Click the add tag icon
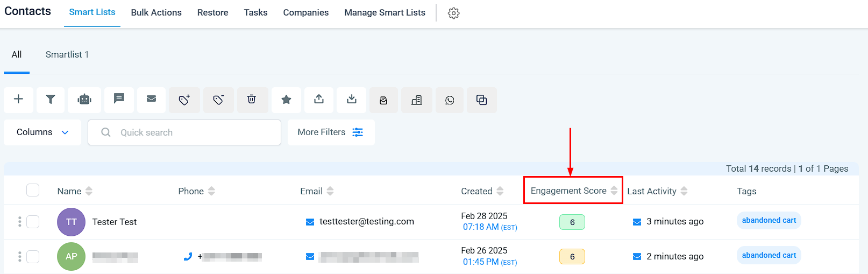 (x=184, y=100)
